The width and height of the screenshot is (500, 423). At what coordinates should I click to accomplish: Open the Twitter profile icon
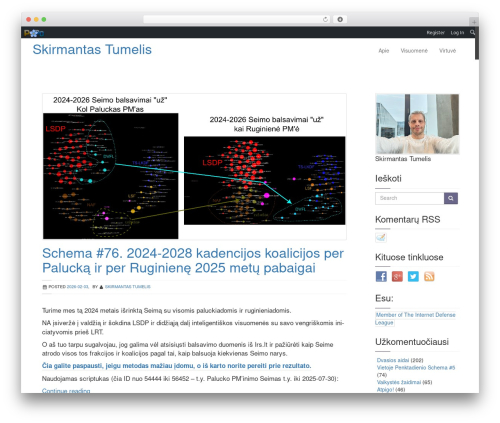pos(413,276)
